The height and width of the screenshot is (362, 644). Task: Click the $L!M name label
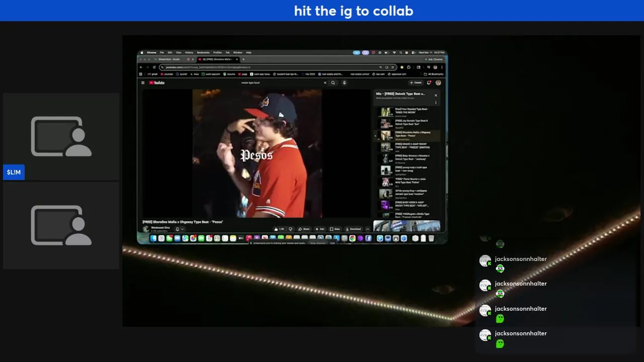click(14, 172)
